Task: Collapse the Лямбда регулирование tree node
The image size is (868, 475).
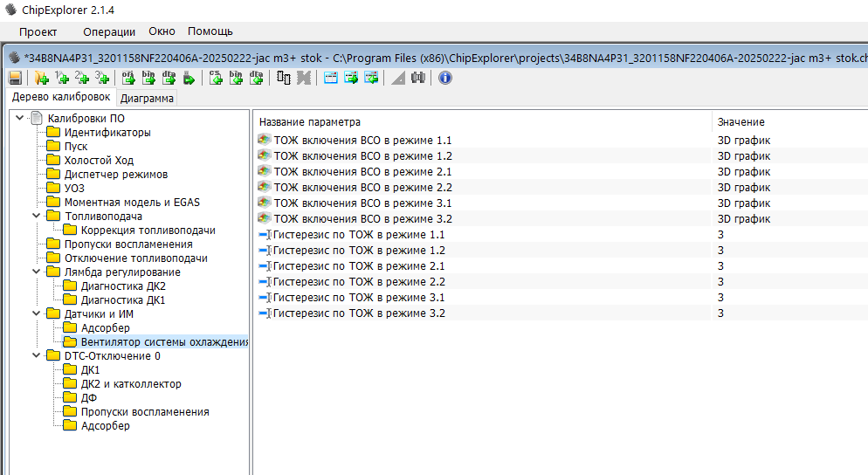Action: tap(36, 272)
